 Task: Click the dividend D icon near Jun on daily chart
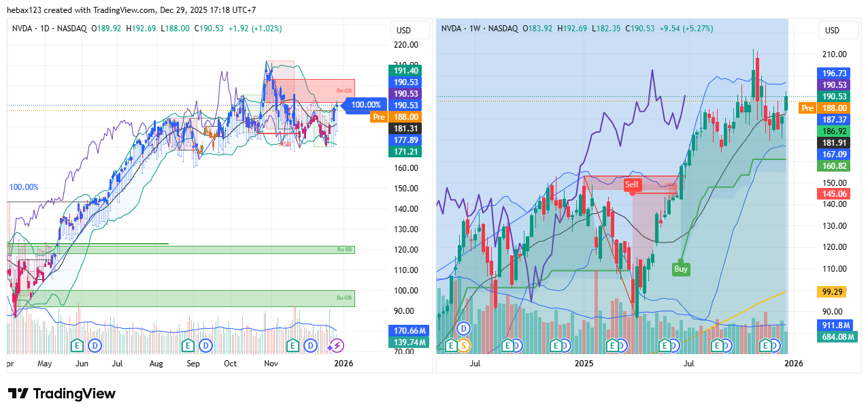[95, 346]
